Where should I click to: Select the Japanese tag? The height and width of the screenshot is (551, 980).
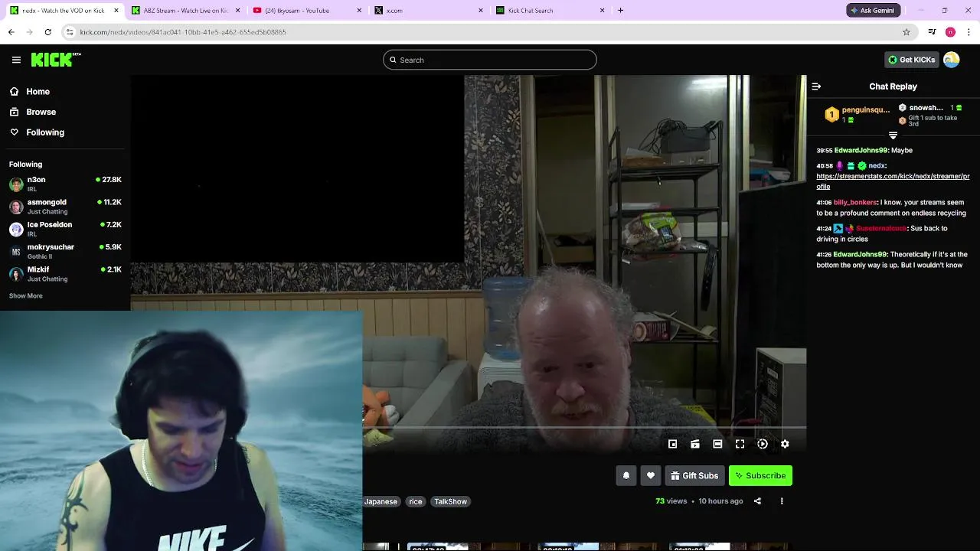point(381,501)
